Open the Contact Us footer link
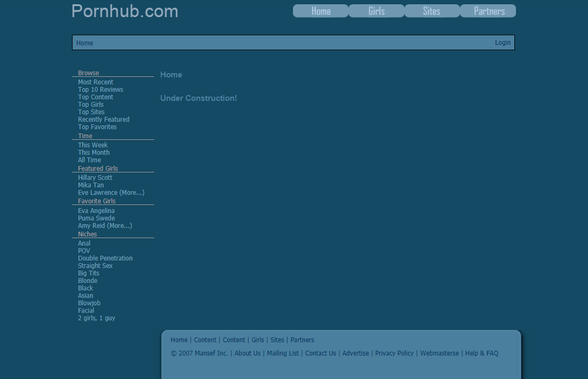The image size is (588, 379). coord(321,353)
